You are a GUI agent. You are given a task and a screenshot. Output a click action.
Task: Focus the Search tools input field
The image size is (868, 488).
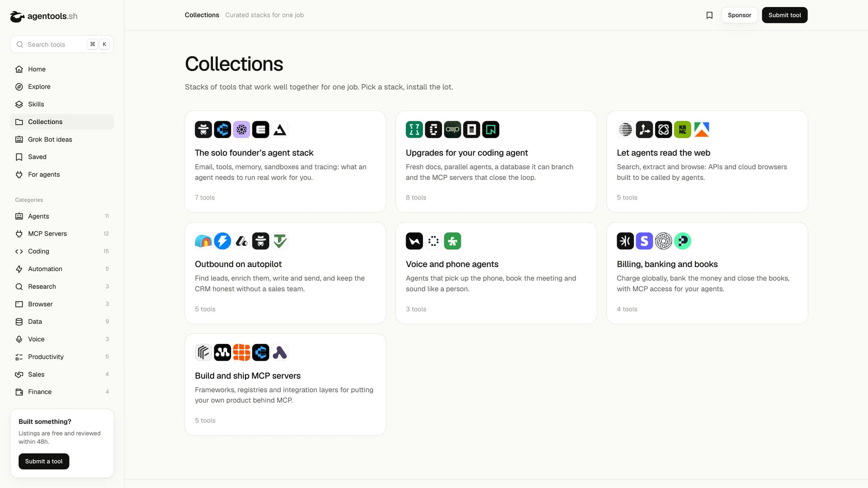coord(62,44)
